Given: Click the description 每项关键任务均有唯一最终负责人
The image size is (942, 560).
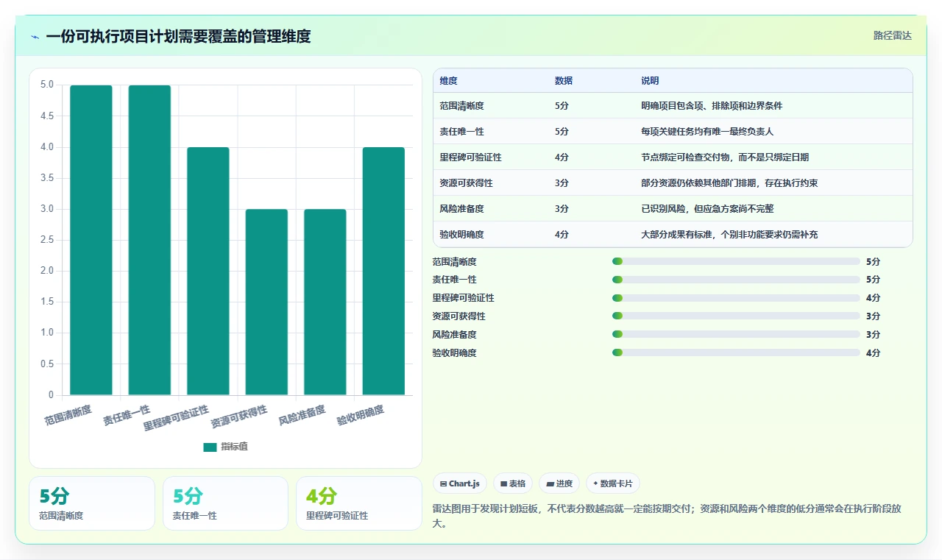Looking at the screenshot, I should coord(707,132).
